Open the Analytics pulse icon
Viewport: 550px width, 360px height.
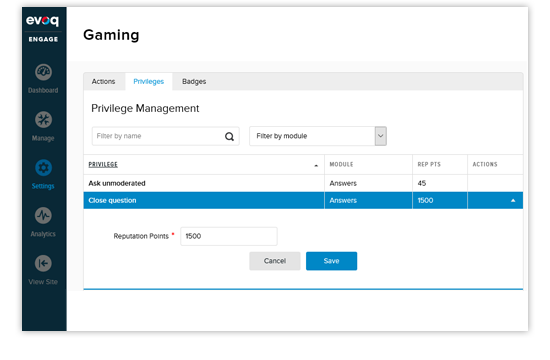click(x=43, y=215)
